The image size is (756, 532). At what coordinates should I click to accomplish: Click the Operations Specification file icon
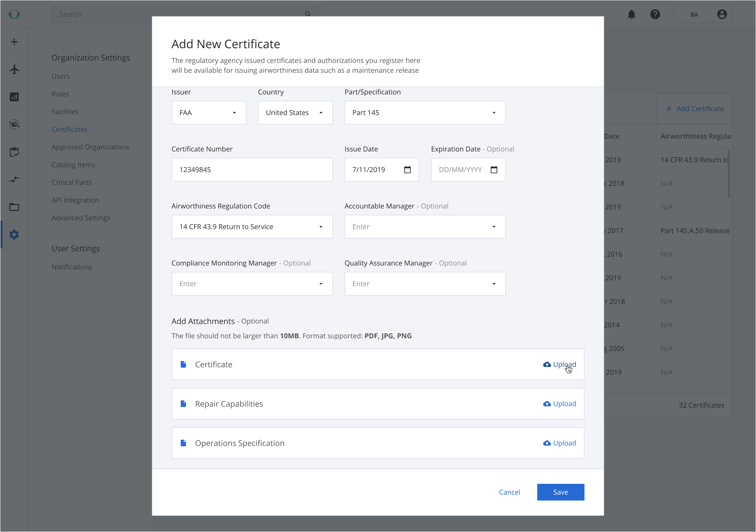coord(183,443)
